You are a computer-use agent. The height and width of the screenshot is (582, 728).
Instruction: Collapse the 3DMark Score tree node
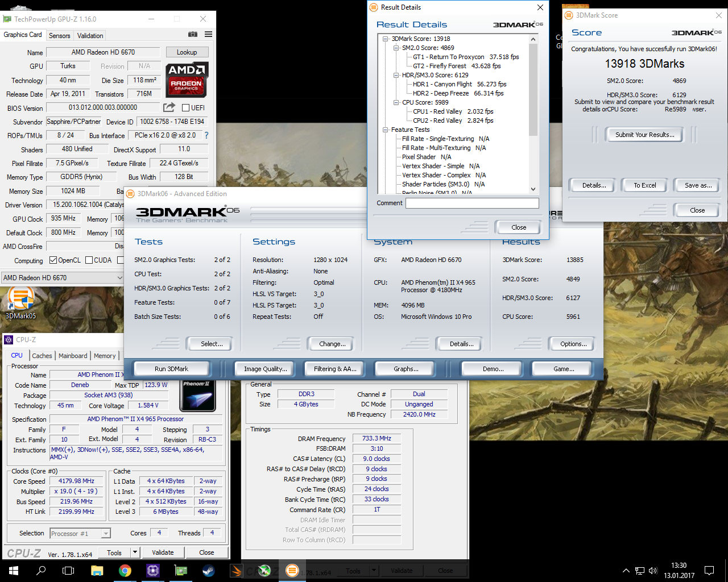tap(386, 39)
